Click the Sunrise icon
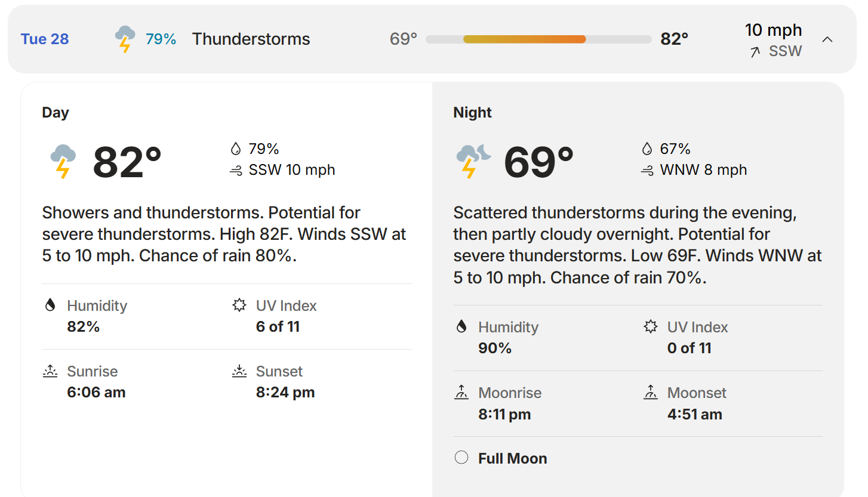This screenshot has height=497, width=868. (x=50, y=371)
